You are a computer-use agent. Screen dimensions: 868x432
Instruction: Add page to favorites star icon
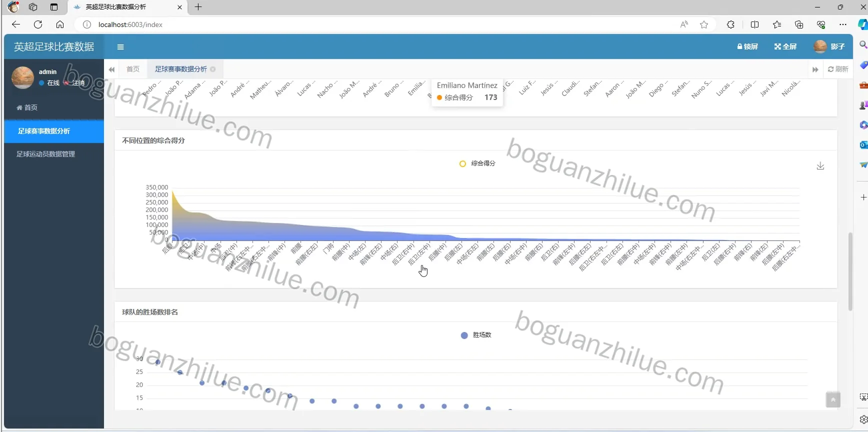click(704, 24)
